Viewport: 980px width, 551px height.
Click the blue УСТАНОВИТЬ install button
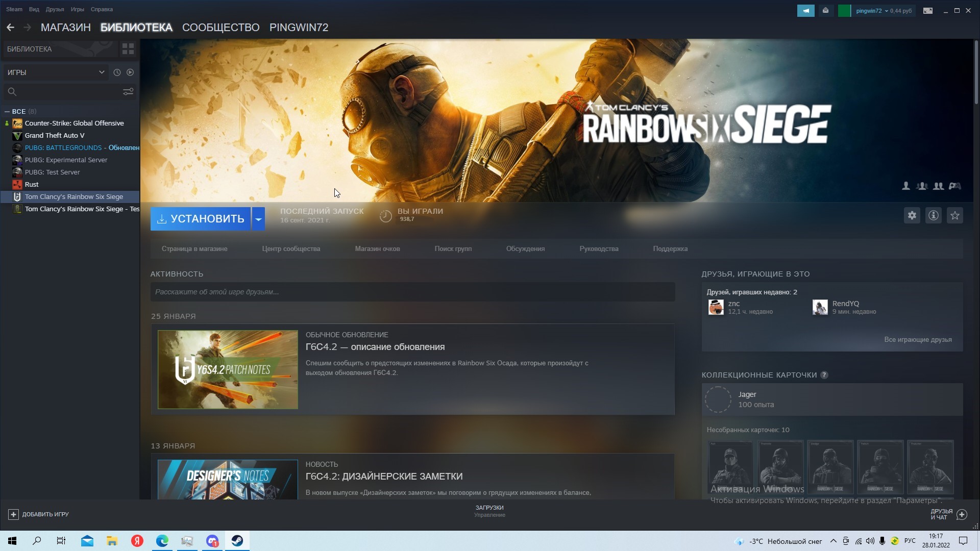point(201,219)
